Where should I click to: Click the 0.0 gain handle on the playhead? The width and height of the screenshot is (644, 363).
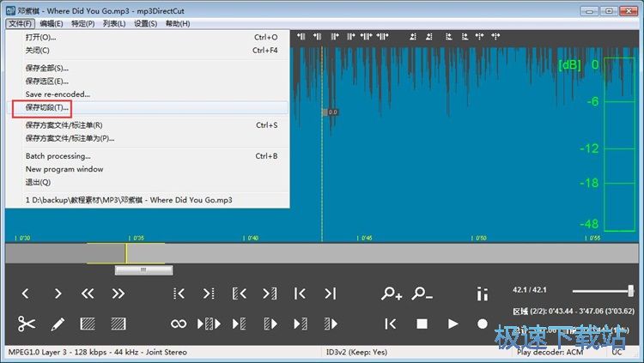point(331,112)
